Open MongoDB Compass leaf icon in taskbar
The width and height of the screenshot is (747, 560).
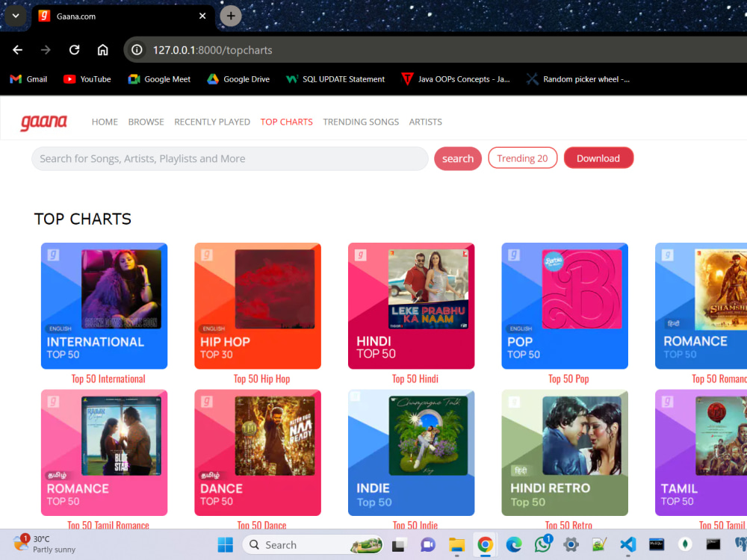[684, 545]
